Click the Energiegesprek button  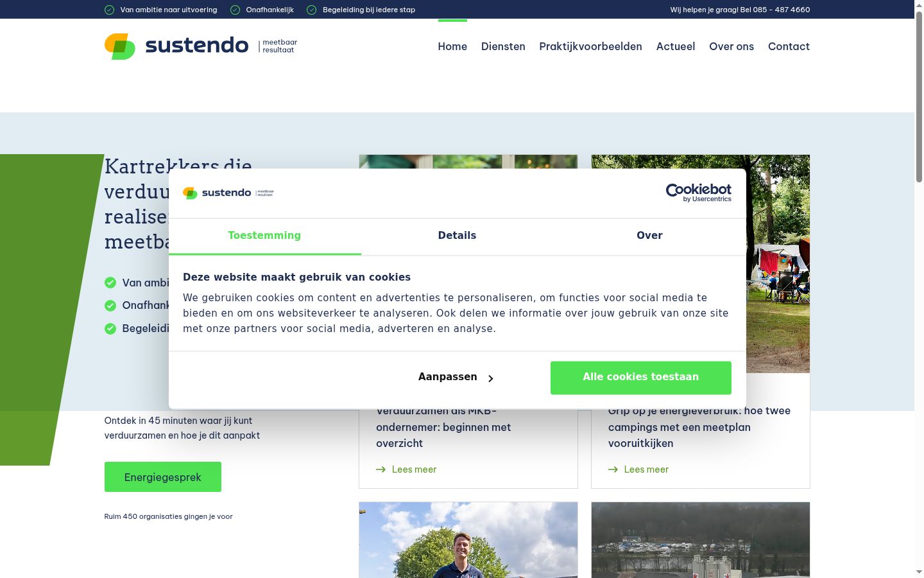(x=163, y=477)
